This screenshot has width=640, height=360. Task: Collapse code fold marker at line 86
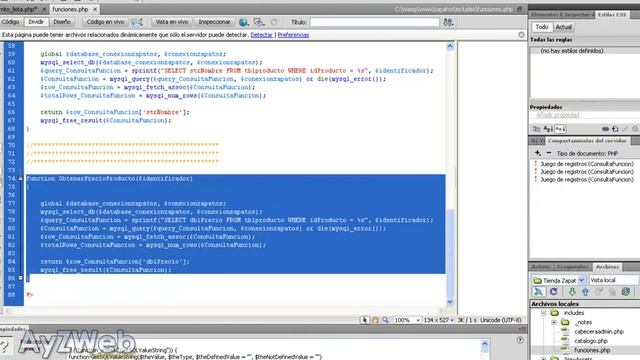tap(20, 278)
